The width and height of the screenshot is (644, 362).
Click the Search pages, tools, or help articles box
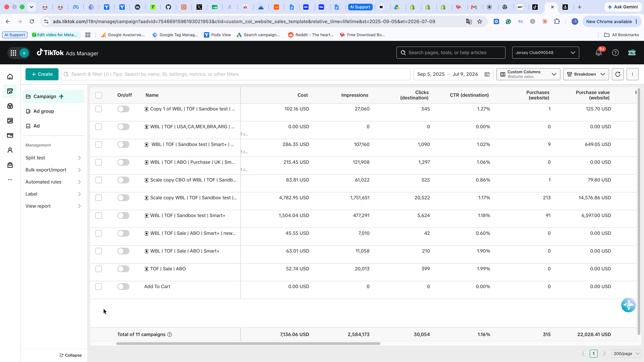(451, 53)
